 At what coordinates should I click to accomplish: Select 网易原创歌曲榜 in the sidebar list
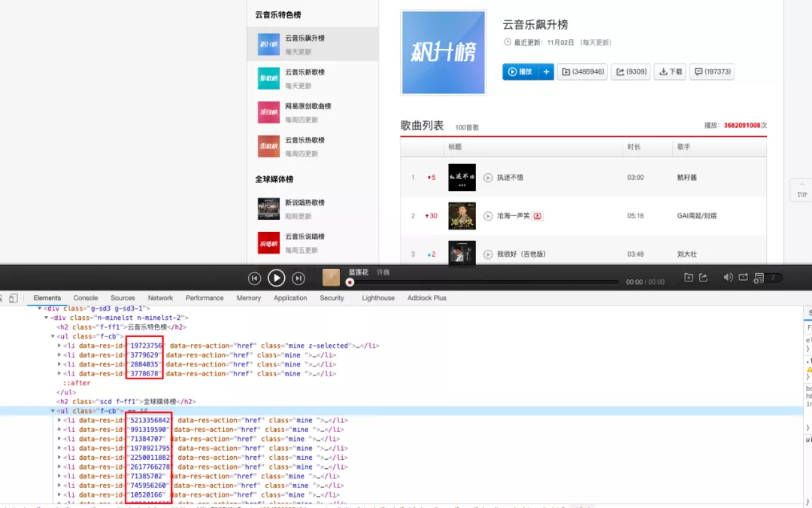313,112
